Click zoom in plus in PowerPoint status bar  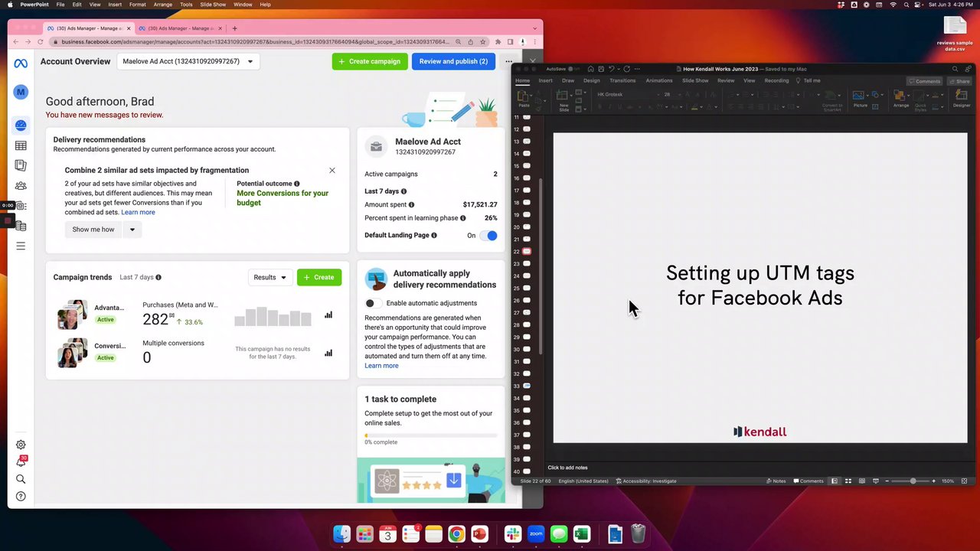click(x=933, y=481)
